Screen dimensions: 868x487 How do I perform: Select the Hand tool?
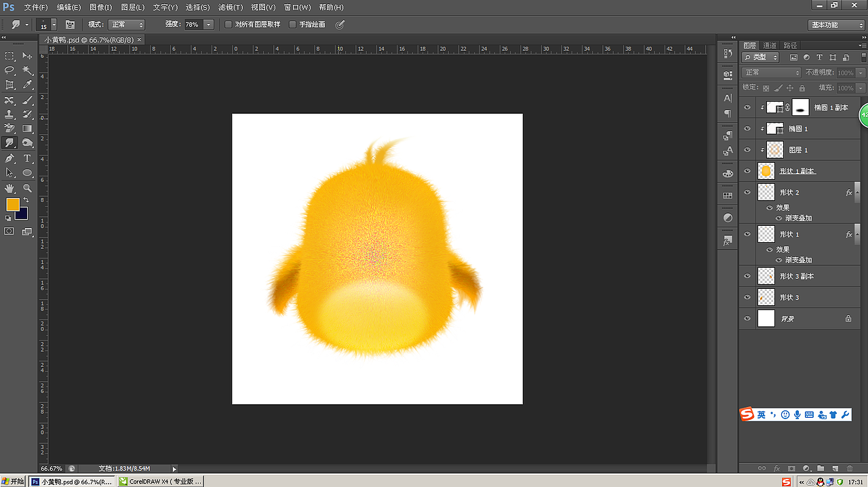point(9,188)
